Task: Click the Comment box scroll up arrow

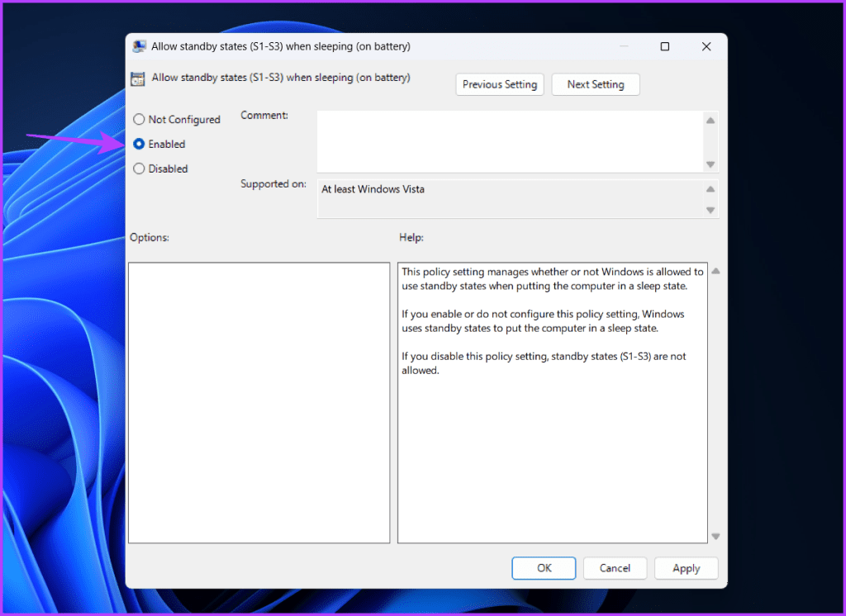Action: coord(711,121)
